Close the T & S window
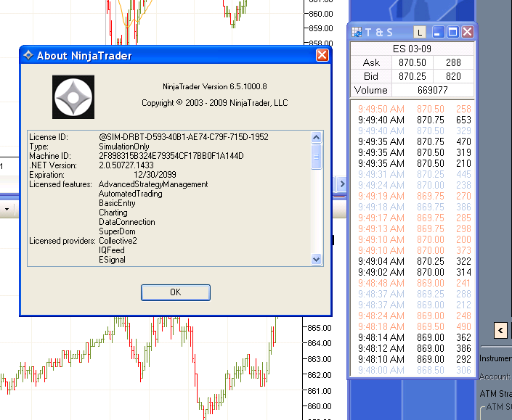 click(468, 32)
